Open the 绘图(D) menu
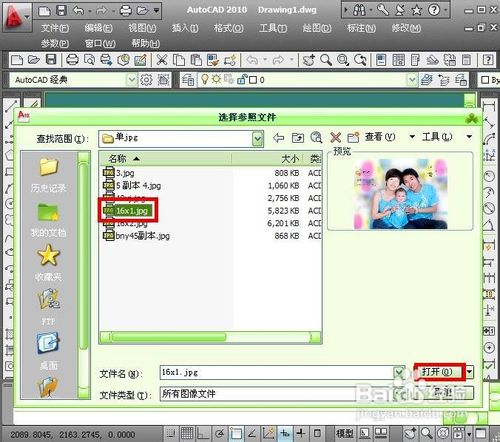Screen dimensions: 500x442 tap(317, 28)
